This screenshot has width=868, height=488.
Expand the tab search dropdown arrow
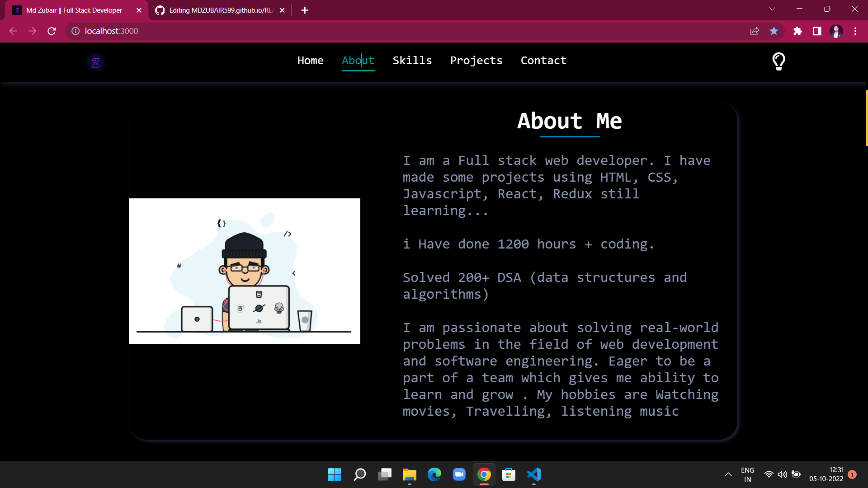[x=772, y=9]
